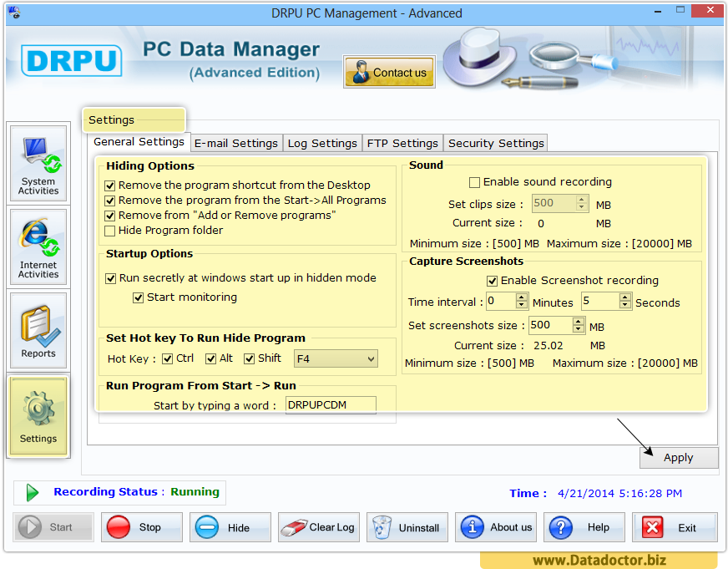
Task: Increase the Seconds time interval value
Action: tap(625, 297)
